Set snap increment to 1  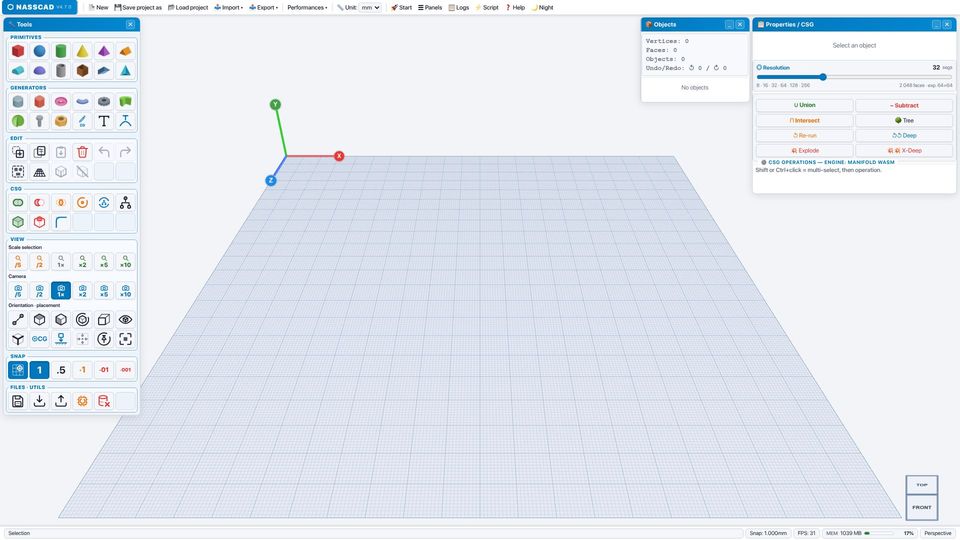tap(39, 370)
